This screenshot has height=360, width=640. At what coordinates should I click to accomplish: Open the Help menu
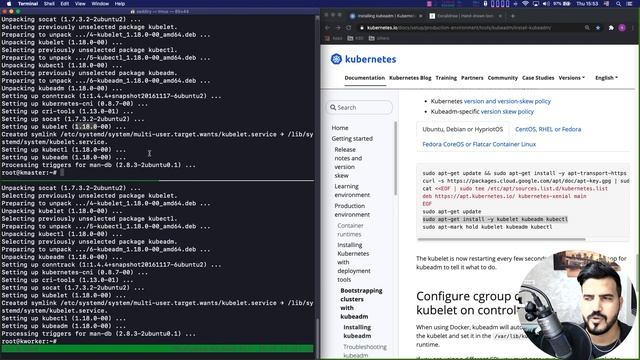point(120,4)
